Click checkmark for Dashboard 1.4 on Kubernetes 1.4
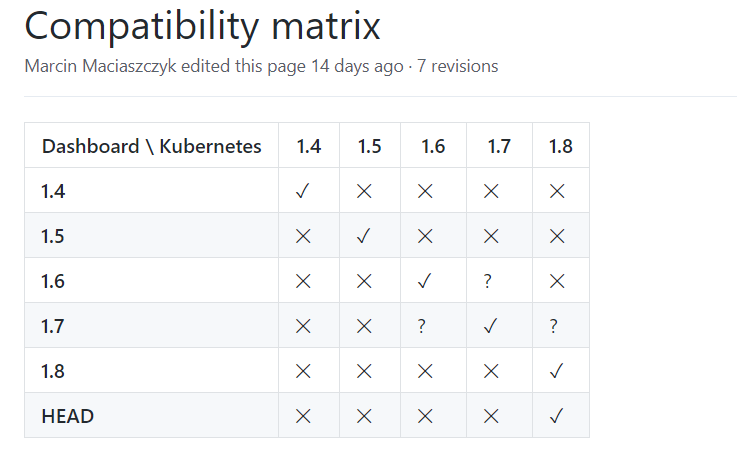The height and width of the screenshot is (460, 737). (x=303, y=191)
